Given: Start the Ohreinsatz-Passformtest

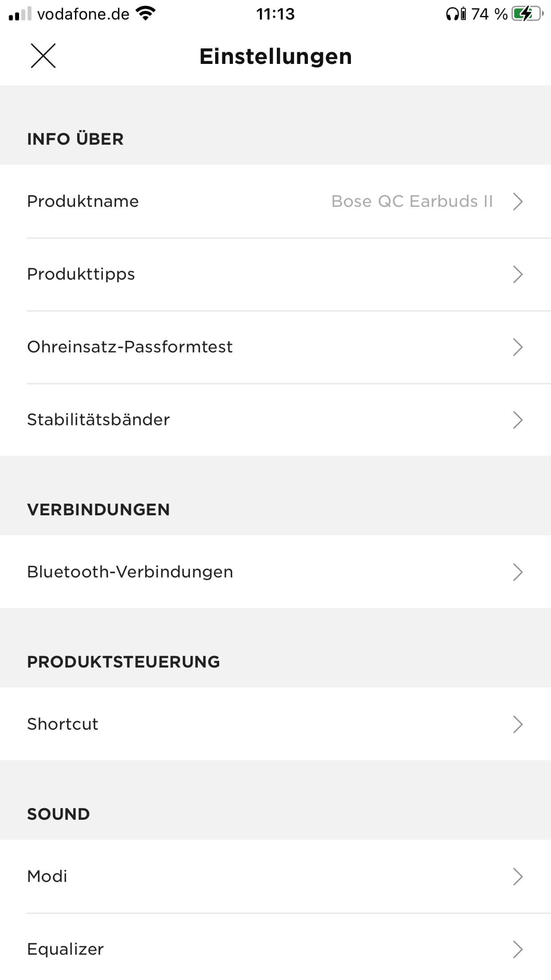Looking at the screenshot, I should (130, 347).
